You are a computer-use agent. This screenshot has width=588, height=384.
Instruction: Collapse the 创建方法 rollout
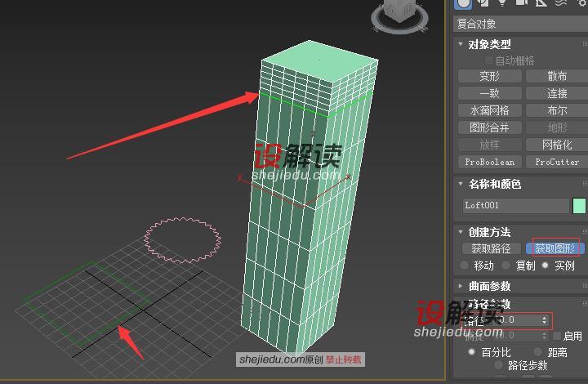pos(461,232)
